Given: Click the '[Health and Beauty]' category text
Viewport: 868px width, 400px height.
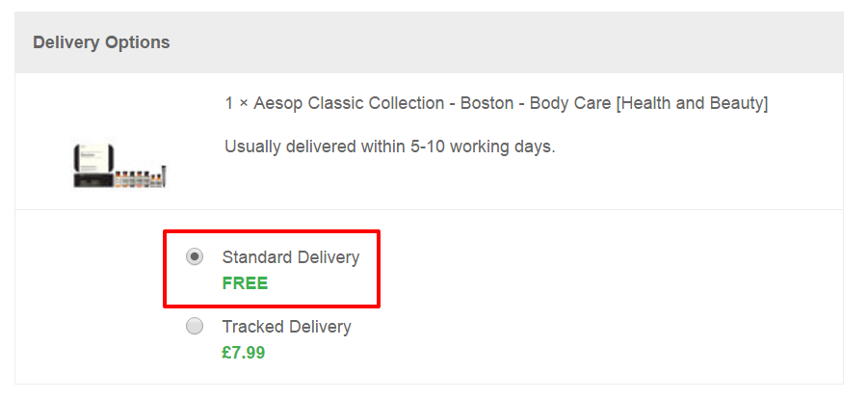Looking at the screenshot, I should tap(692, 103).
